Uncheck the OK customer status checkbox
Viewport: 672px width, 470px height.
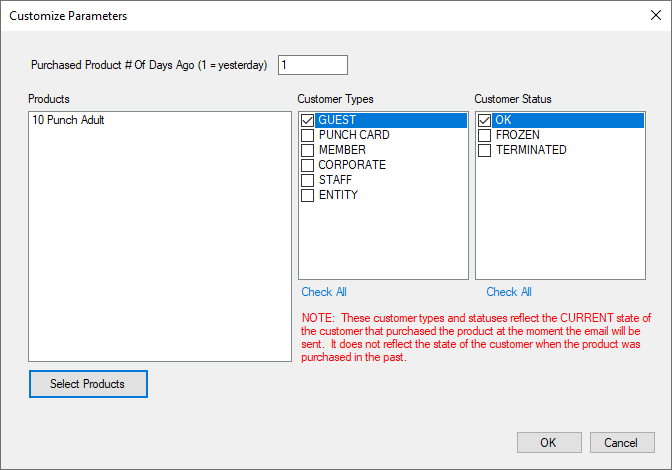(x=484, y=120)
